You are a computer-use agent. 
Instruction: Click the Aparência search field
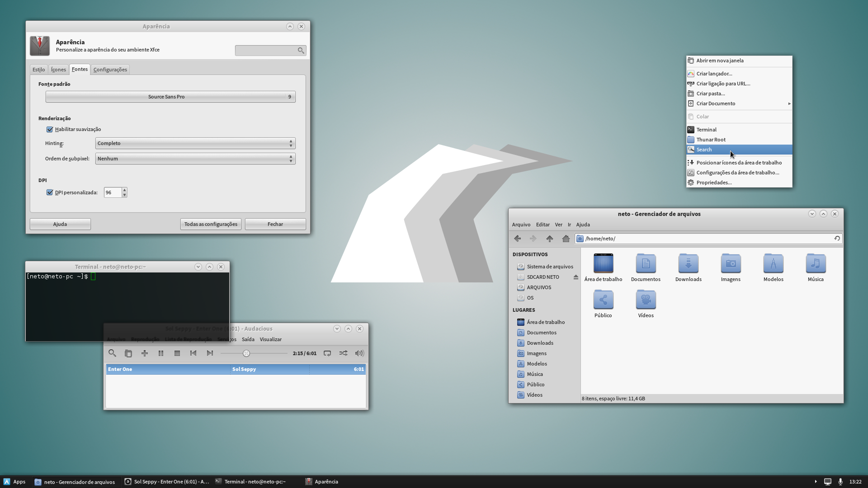[x=270, y=51]
